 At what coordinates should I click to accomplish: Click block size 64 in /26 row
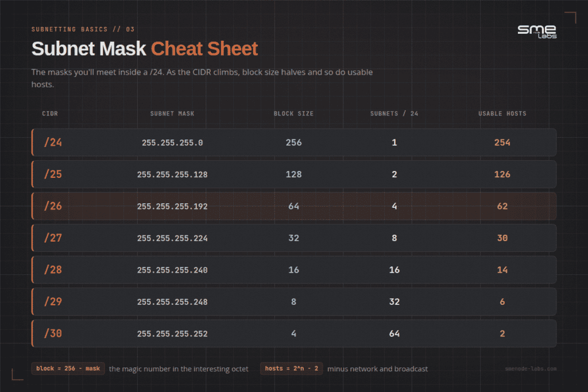coord(293,206)
